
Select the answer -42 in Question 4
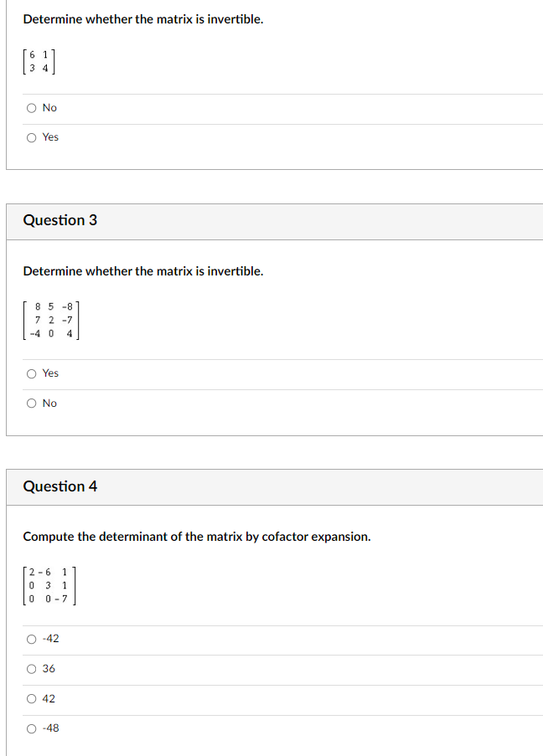click(31, 639)
